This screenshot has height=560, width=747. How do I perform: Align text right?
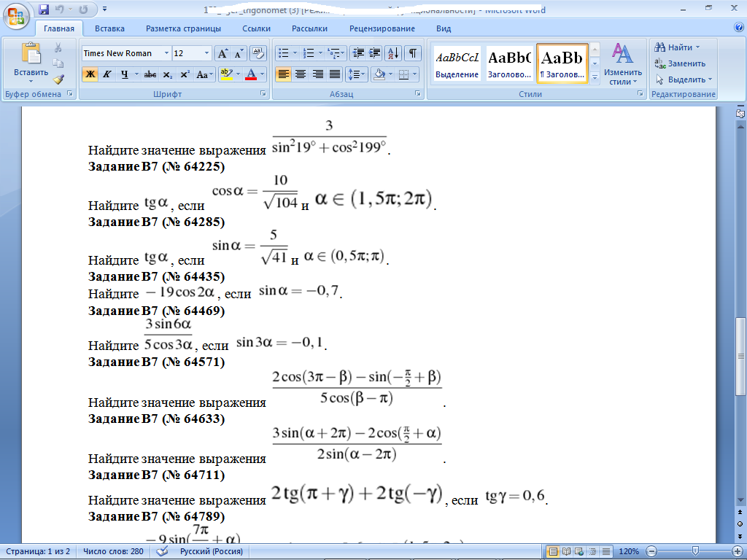coord(318,74)
